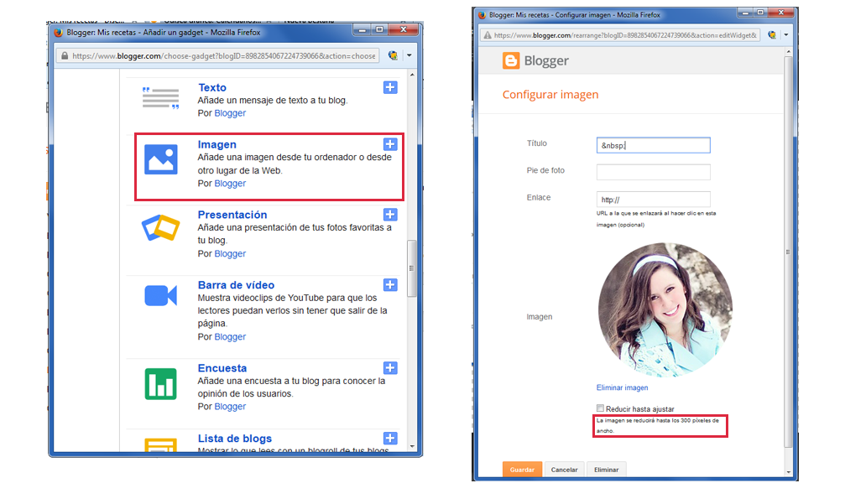Click the URL bar of Configurar imagen window
The width and height of the screenshot is (845, 504).
pos(620,35)
